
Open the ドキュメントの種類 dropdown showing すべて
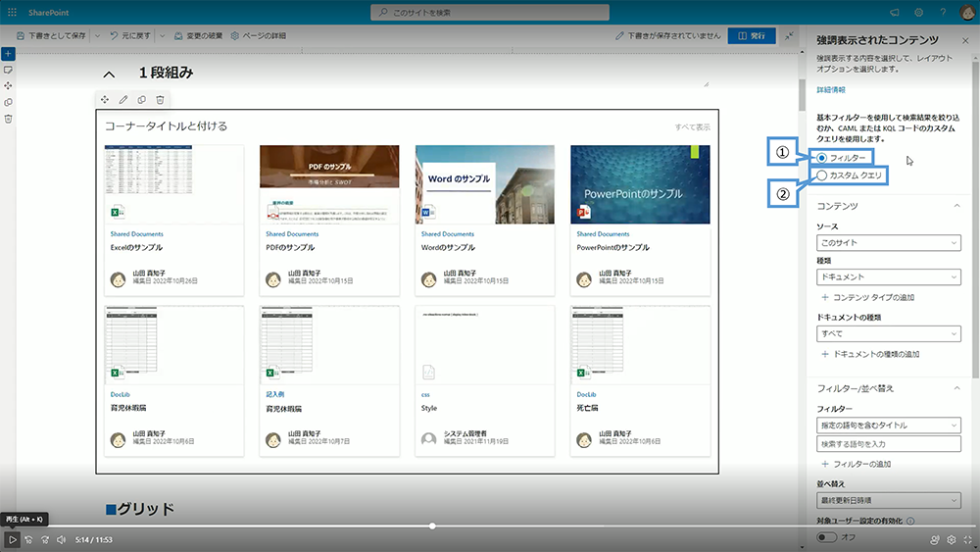coord(888,333)
